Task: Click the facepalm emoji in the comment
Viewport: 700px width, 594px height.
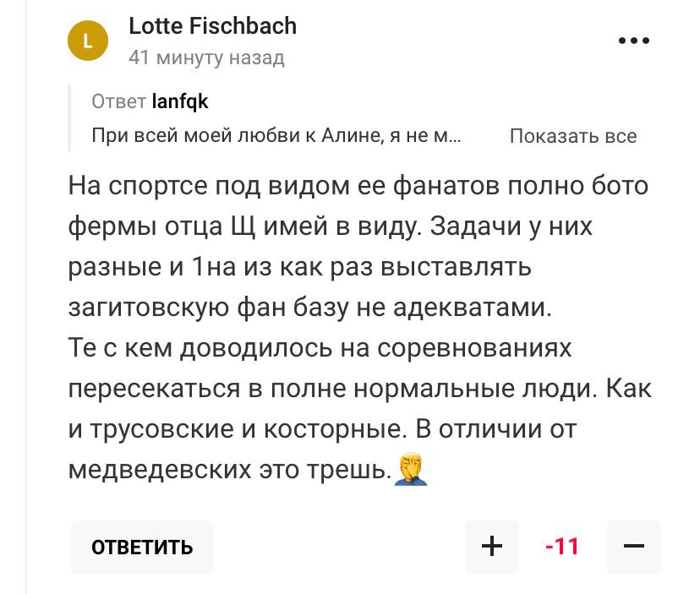Action: click(412, 469)
